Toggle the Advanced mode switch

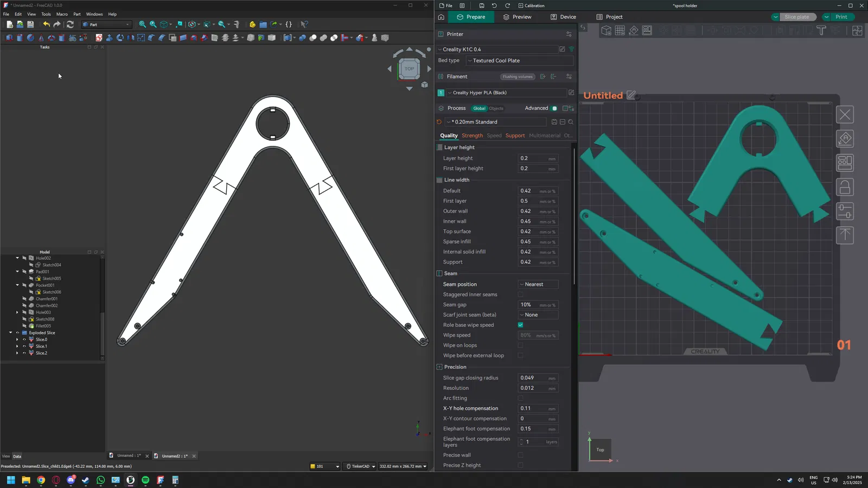553,108
